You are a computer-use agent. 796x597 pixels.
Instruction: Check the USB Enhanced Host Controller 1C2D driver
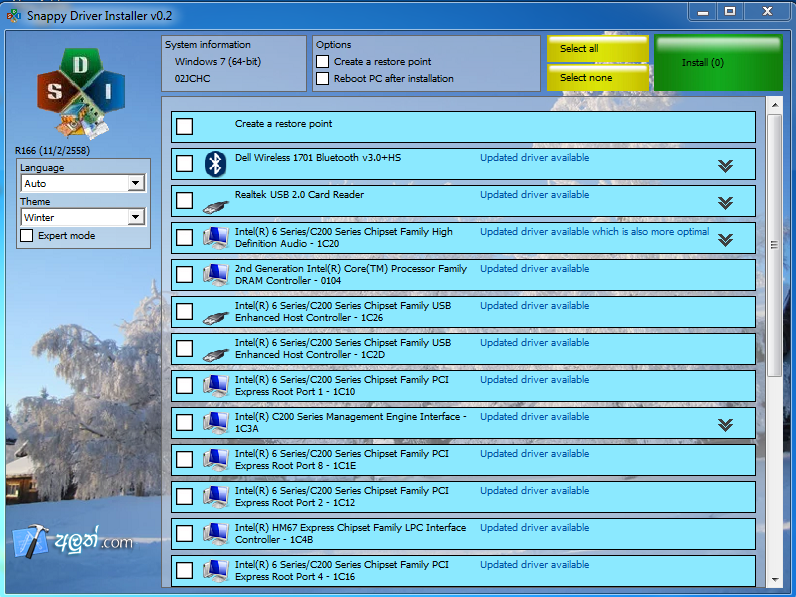click(184, 349)
